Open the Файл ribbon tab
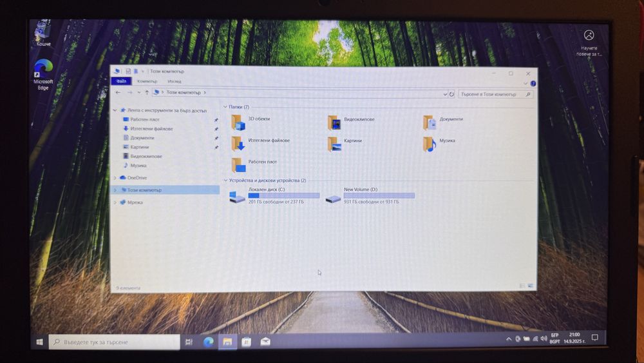This screenshot has width=644, height=363. 121,81
